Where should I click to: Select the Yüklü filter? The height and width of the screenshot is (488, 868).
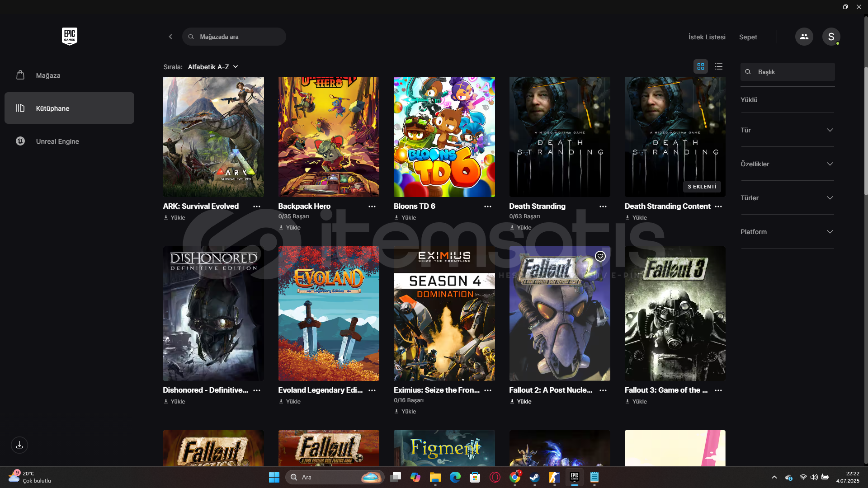coord(749,100)
